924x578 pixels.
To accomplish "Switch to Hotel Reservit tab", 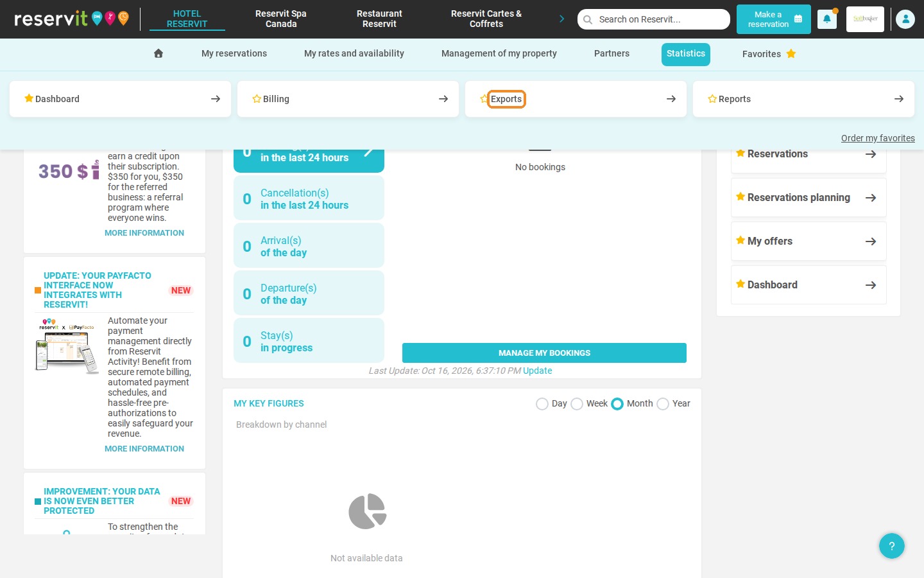I will pyautogui.click(x=187, y=19).
